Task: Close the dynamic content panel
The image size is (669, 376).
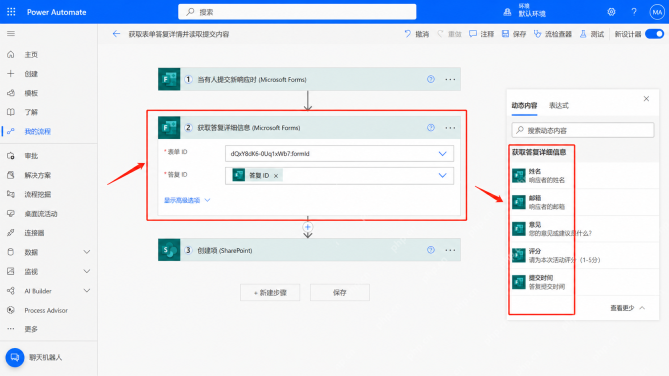Action: (646, 99)
